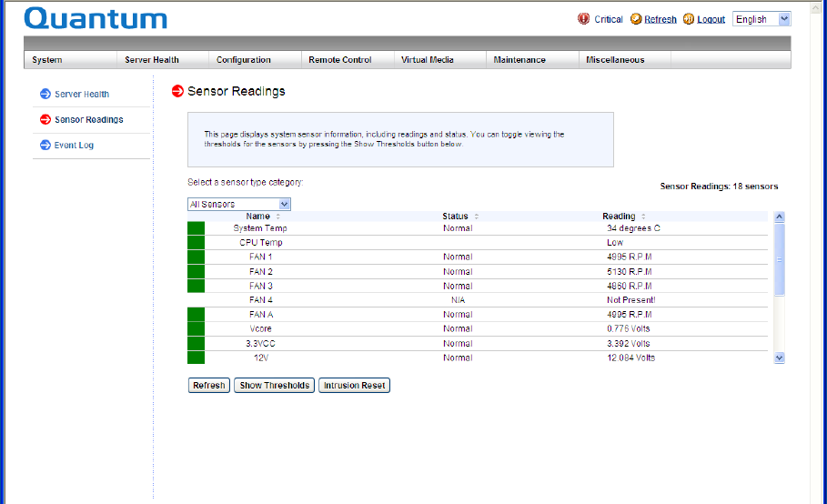Click the Refresh icon in the header
827x504 pixels.
click(636, 19)
